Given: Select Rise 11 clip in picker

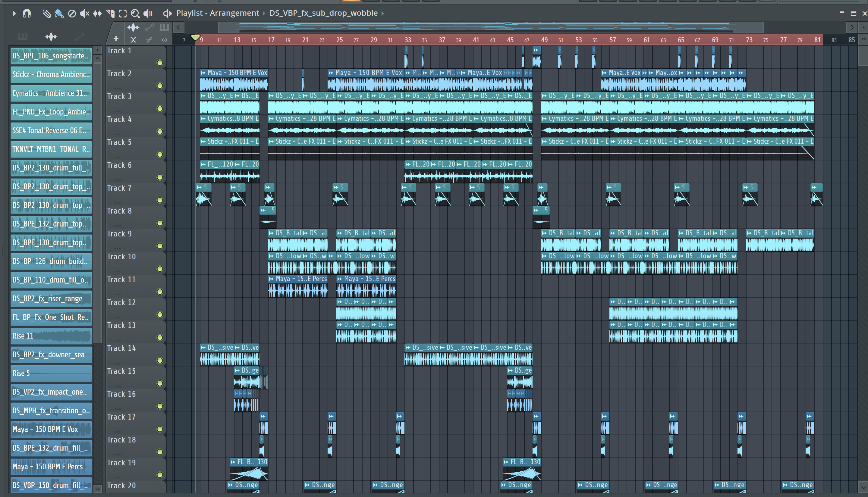Looking at the screenshot, I should point(51,336).
